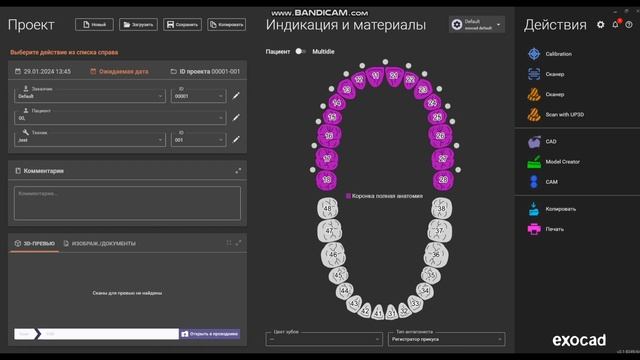
Task: Toggle fullscreen icon in preview panel header
Action: click(x=229, y=243)
